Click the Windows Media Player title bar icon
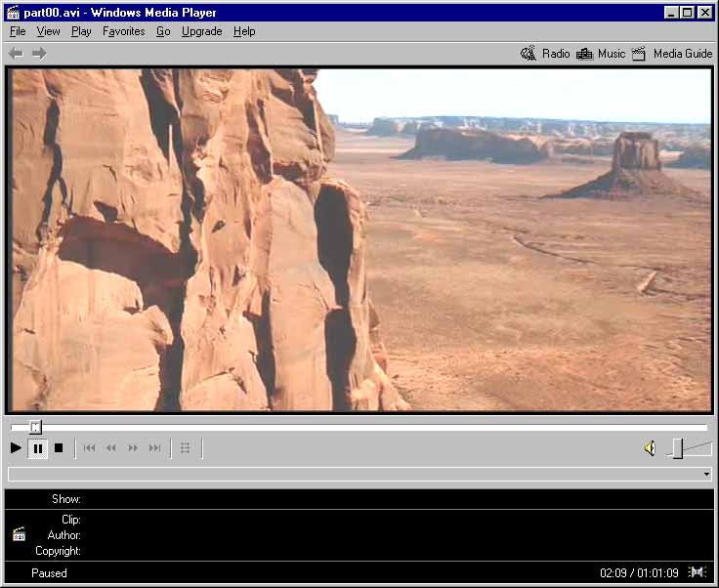Viewport: 719px width, 588px height. (14, 13)
